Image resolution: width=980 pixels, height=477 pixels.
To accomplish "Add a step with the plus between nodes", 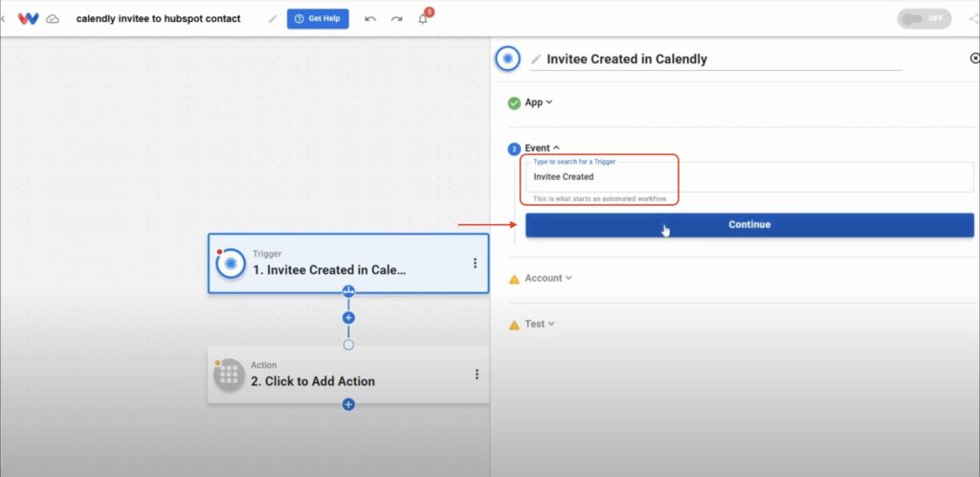I will coord(348,318).
